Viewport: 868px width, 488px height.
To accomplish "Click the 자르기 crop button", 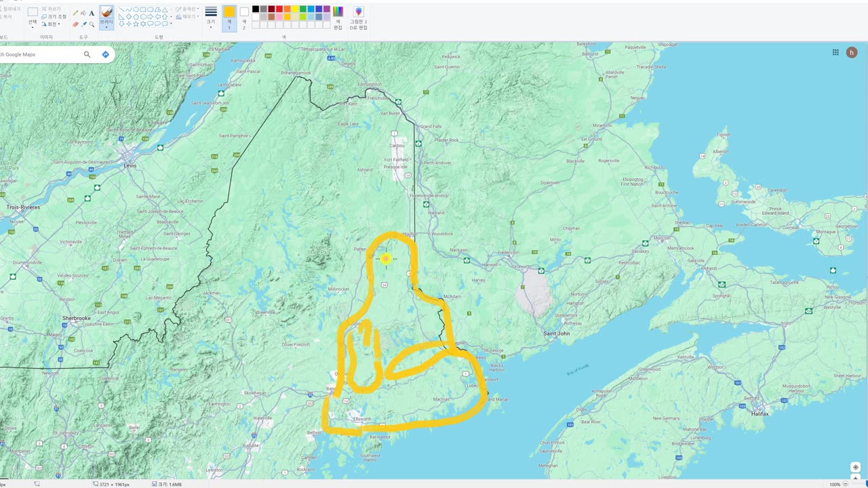I will pyautogui.click(x=52, y=9).
